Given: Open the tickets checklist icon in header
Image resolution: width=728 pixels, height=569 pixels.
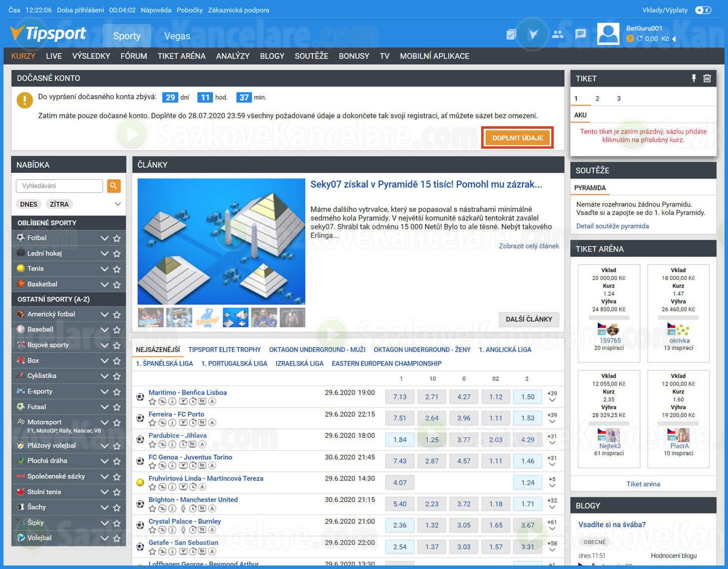Looking at the screenshot, I should 511,35.
